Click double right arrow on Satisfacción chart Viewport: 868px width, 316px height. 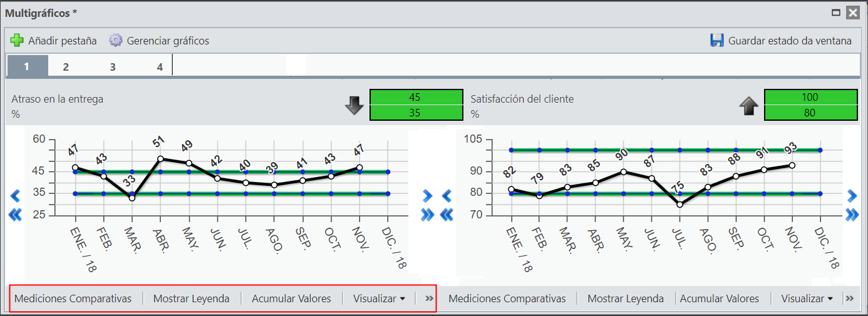[x=852, y=215]
